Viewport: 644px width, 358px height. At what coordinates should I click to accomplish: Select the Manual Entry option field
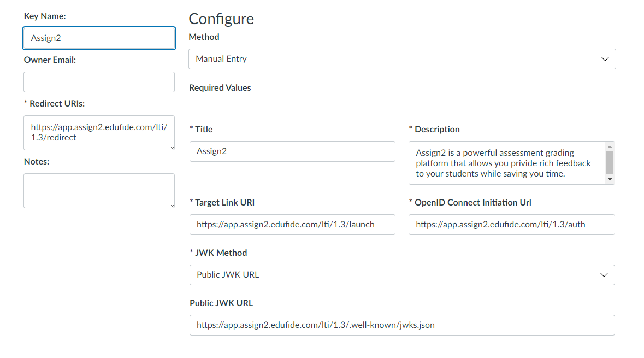pyautogui.click(x=382, y=58)
